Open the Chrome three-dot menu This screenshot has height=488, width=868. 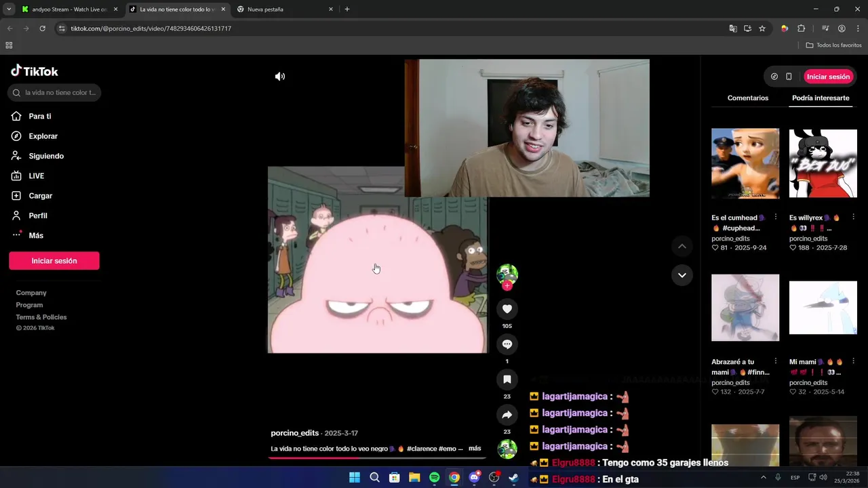pyautogui.click(x=858, y=28)
